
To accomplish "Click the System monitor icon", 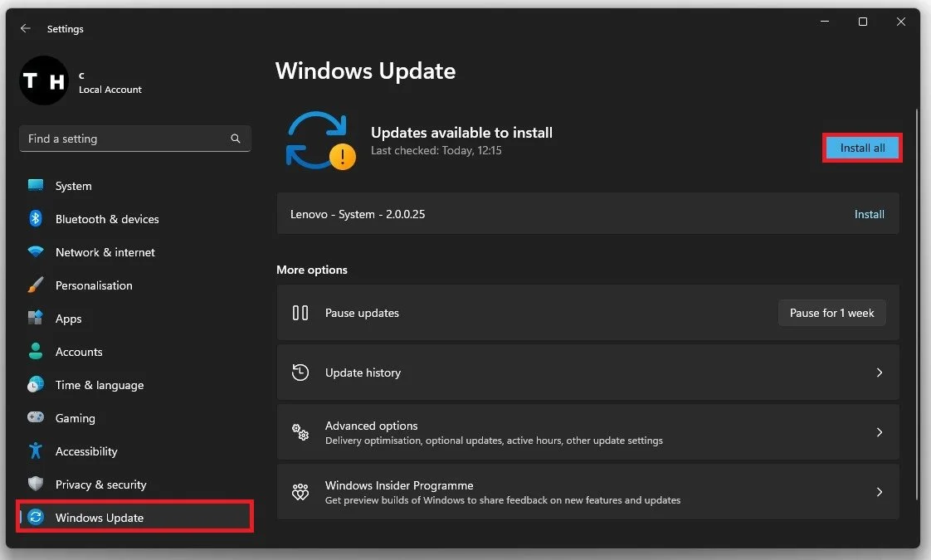I will click(x=36, y=185).
